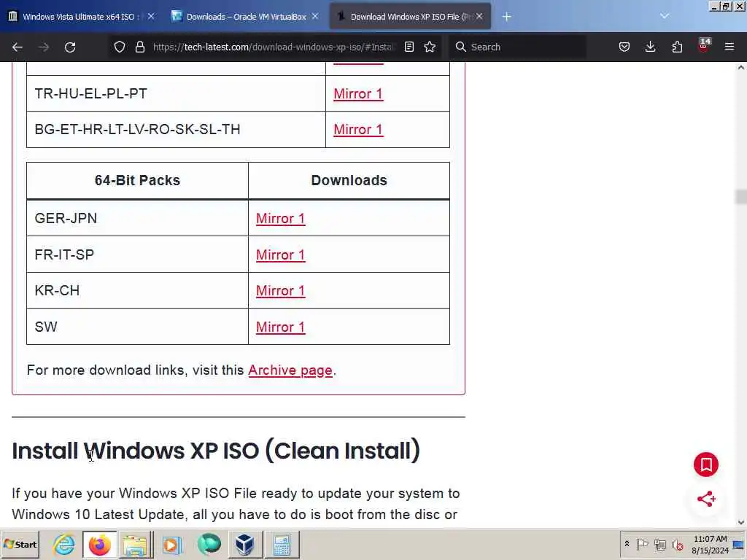Open Mirror 1 for TR-HU-EL-PL-PT pack
The image size is (747, 560).
(x=358, y=94)
